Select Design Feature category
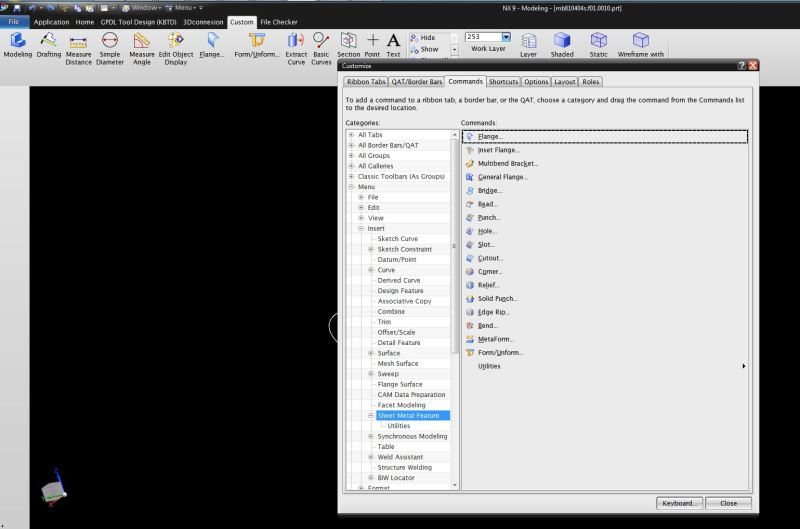Screen dimensions: 800x529 tap(400, 291)
